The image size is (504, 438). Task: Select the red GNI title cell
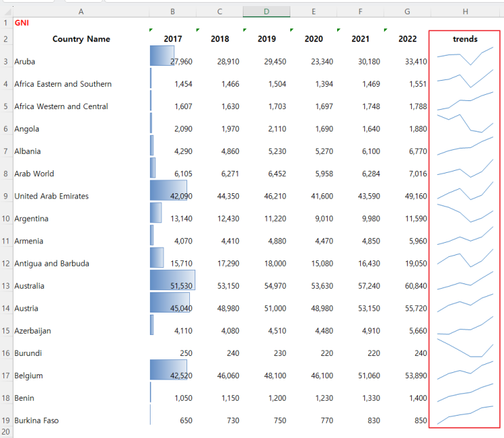[x=22, y=23]
